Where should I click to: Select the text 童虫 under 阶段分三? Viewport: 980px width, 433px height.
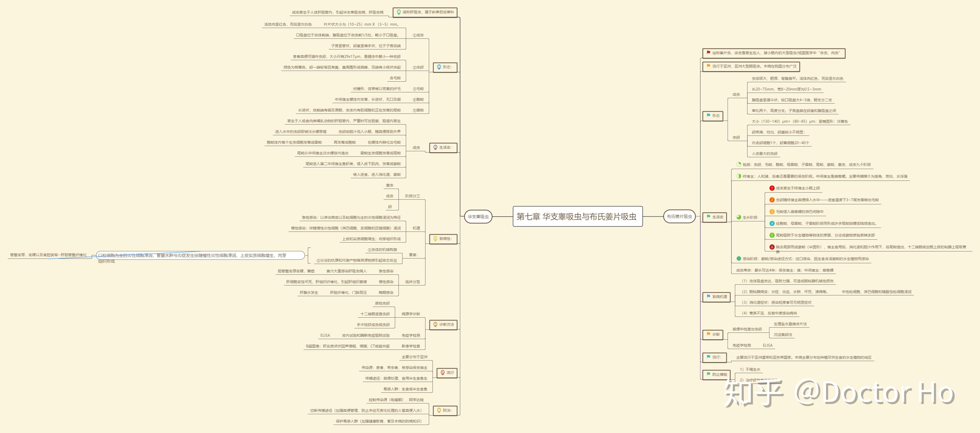[390, 185]
